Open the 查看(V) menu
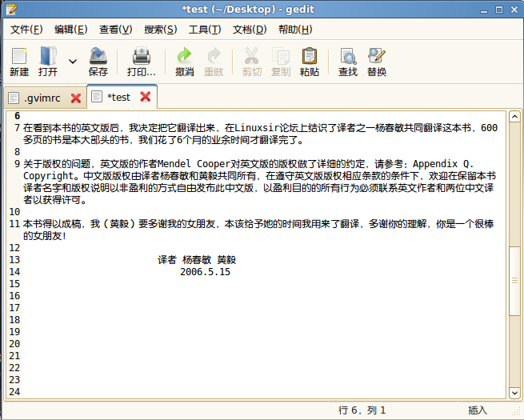The height and width of the screenshot is (420, 524). 116,30
